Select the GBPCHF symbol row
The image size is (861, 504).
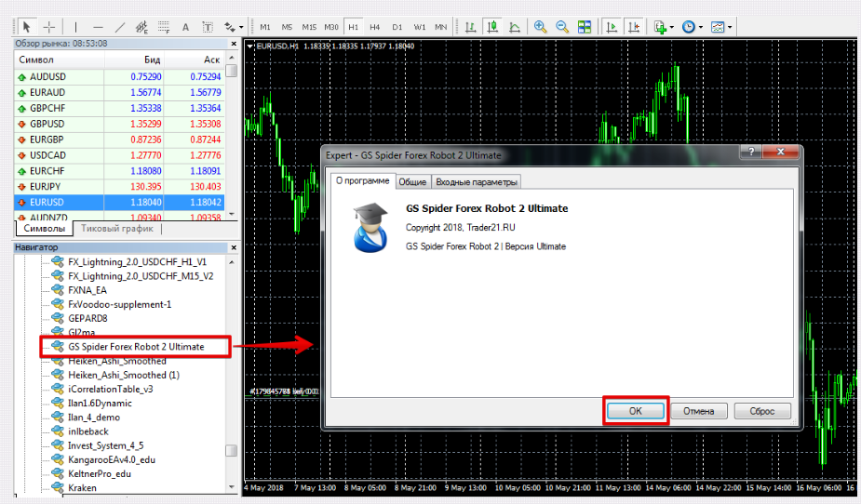pos(119,108)
